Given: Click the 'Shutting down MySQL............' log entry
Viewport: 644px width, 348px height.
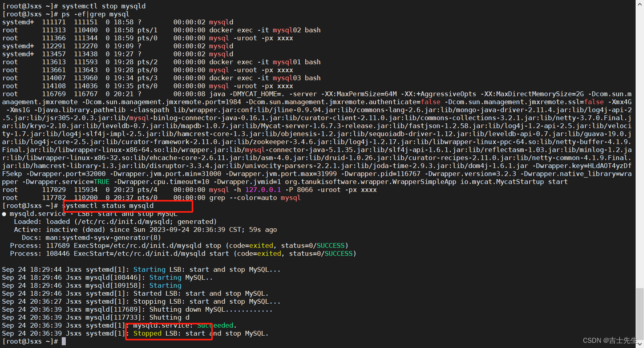Looking at the screenshot, I should pyautogui.click(x=137, y=309).
